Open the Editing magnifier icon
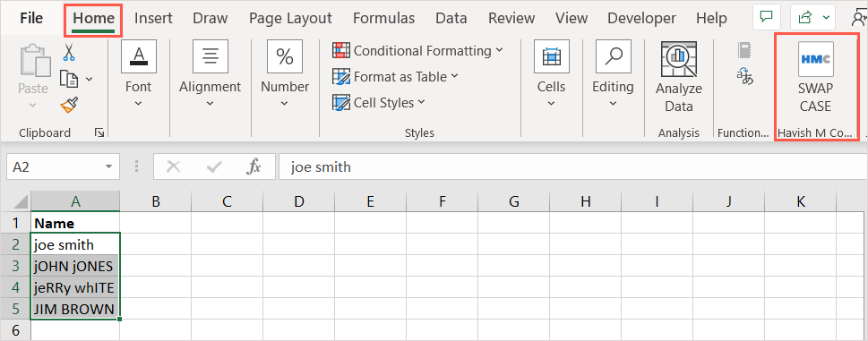 614,56
